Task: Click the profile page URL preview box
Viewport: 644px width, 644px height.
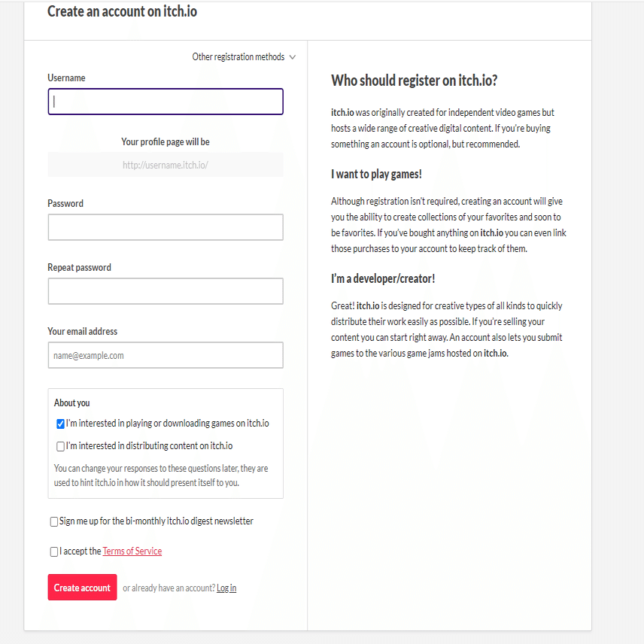Action: click(166, 165)
